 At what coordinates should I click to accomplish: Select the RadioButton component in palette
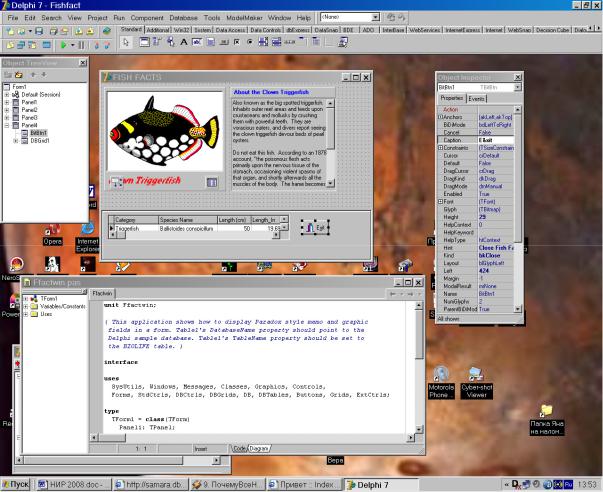(250, 42)
